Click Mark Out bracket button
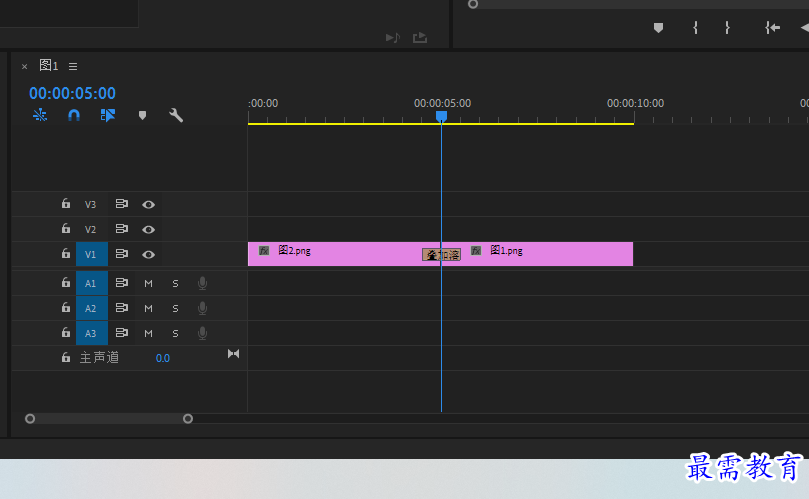 point(727,27)
